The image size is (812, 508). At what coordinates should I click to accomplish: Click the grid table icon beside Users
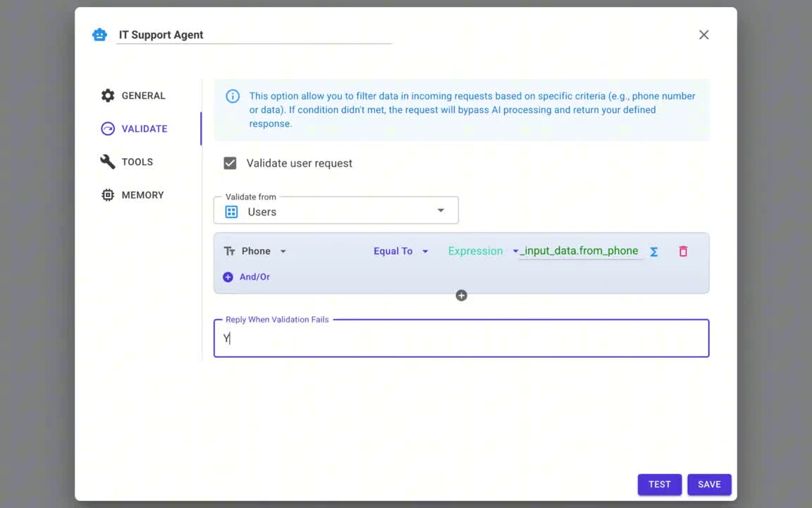pos(231,212)
